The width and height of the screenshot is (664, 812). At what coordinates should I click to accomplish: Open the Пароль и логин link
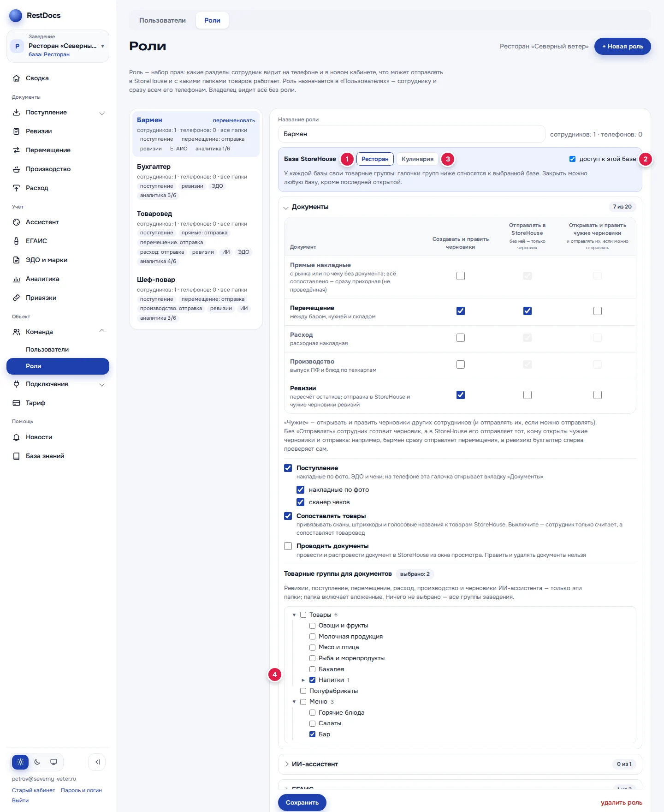pyautogui.click(x=81, y=790)
